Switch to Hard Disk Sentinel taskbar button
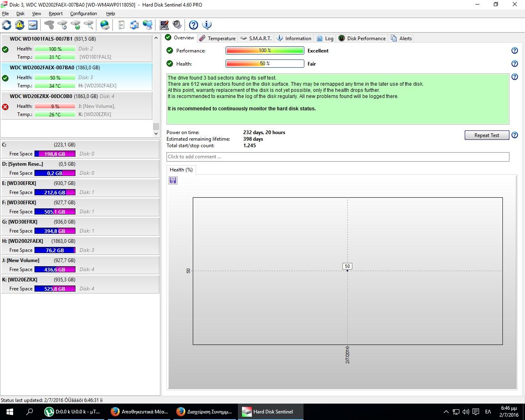 [x=271, y=411]
